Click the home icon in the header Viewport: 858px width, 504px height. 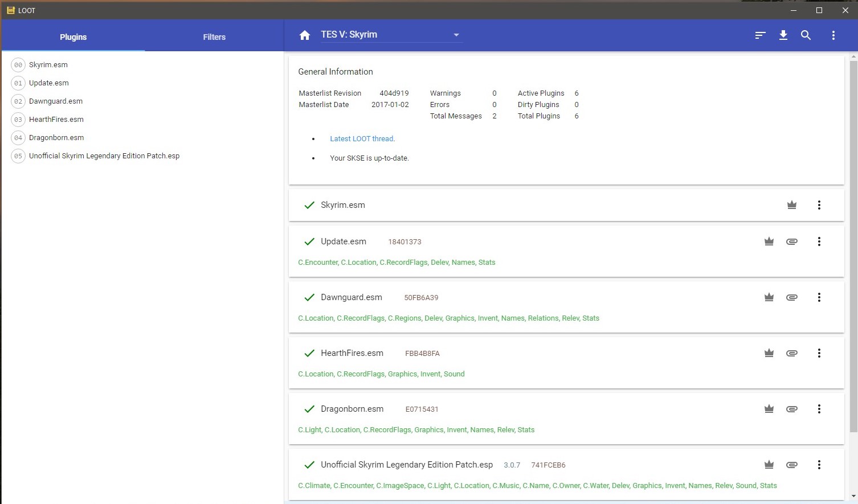pyautogui.click(x=305, y=35)
